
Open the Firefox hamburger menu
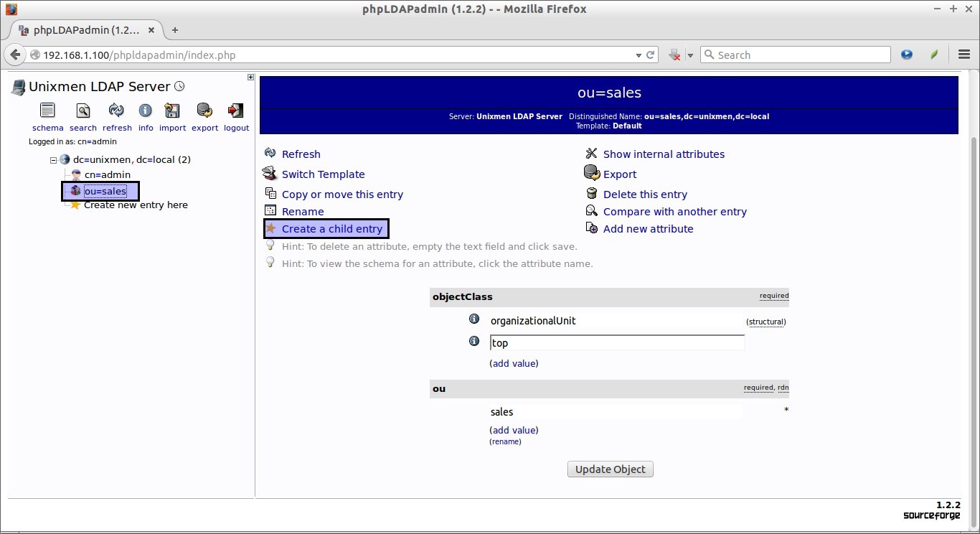(x=965, y=55)
